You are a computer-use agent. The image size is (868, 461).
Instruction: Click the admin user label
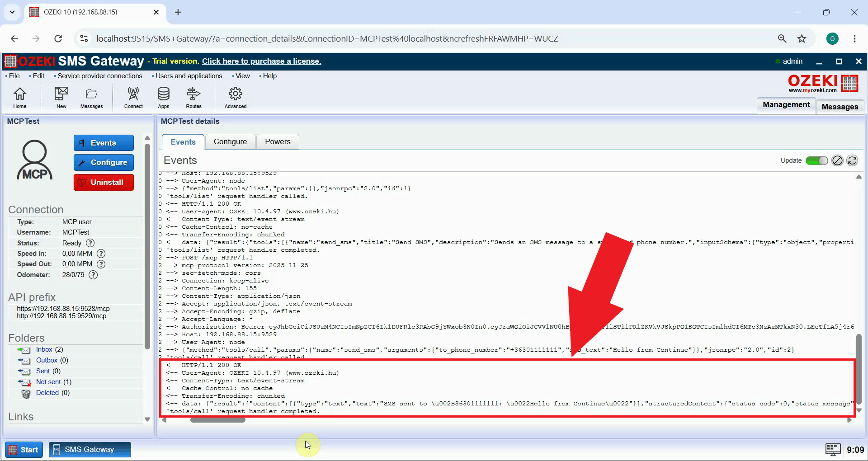coord(793,61)
